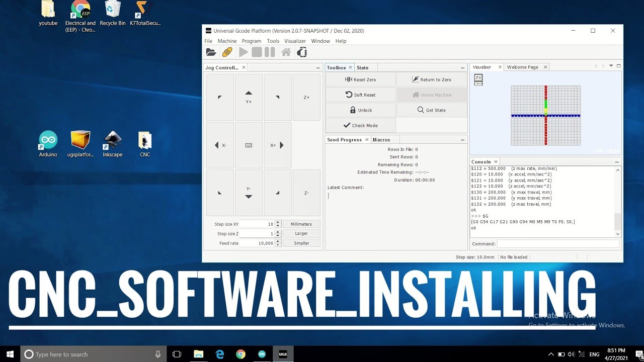Increase Step size XY spinner value
The image size is (644, 362).
click(x=278, y=222)
